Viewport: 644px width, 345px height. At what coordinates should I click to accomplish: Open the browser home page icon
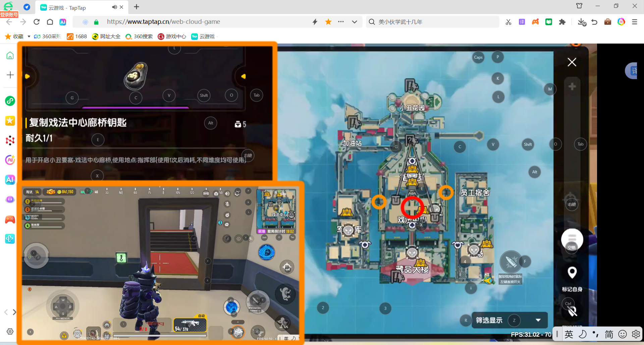[50, 22]
